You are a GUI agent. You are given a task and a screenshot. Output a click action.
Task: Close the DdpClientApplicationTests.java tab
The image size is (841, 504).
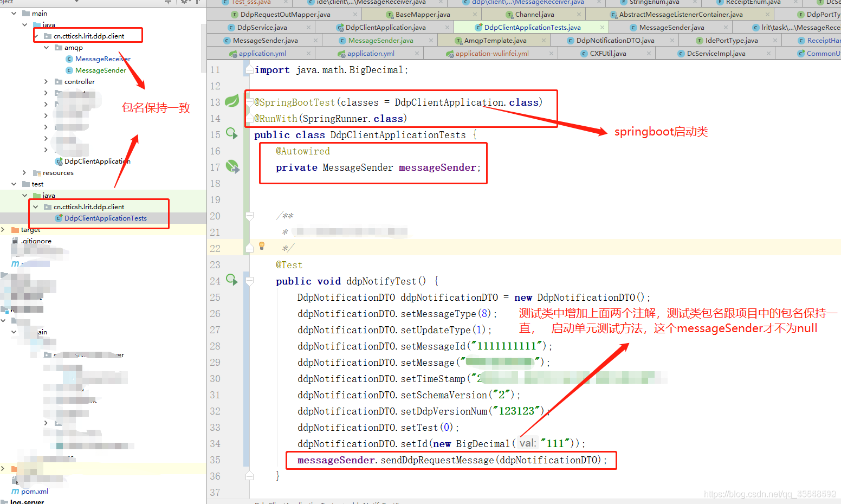[602, 27]
